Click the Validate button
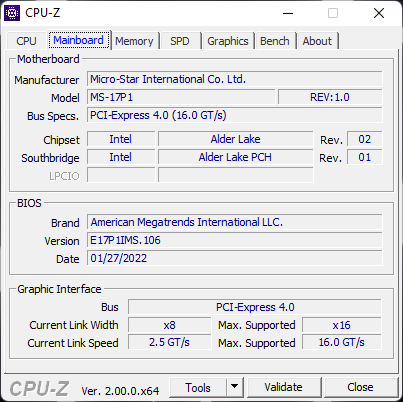The image size is (403, 402). tap(283, 387)
